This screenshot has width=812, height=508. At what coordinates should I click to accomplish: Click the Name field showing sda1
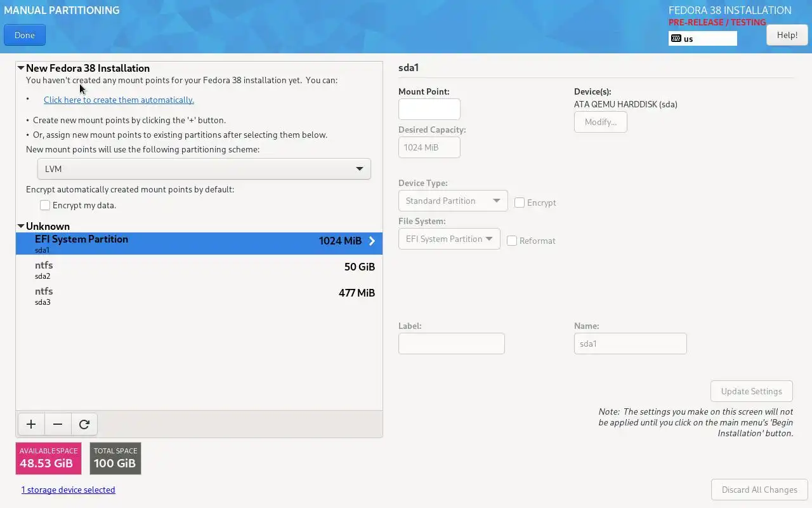coord(631,344)
